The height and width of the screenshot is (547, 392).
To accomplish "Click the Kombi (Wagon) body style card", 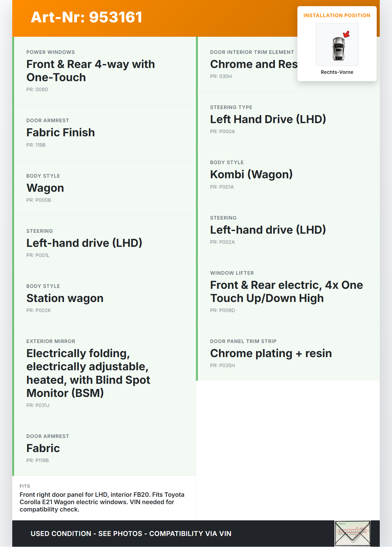I will 288,175.
